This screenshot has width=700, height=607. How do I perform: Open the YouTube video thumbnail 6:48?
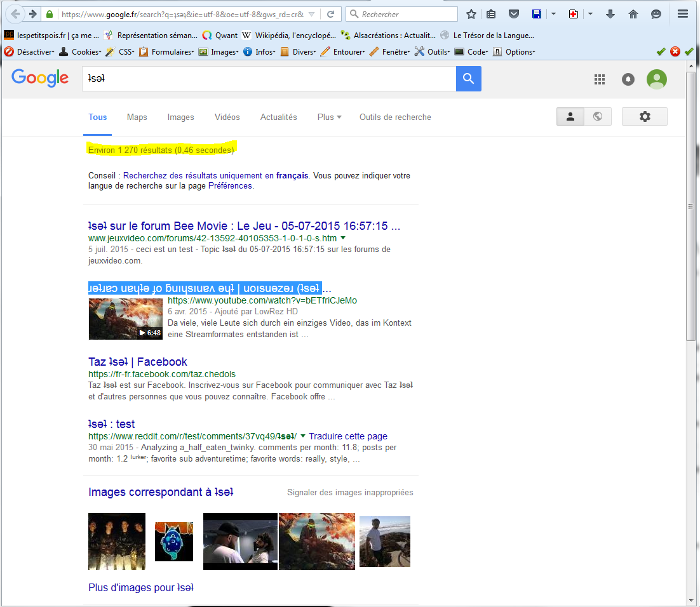coord(126,319)
